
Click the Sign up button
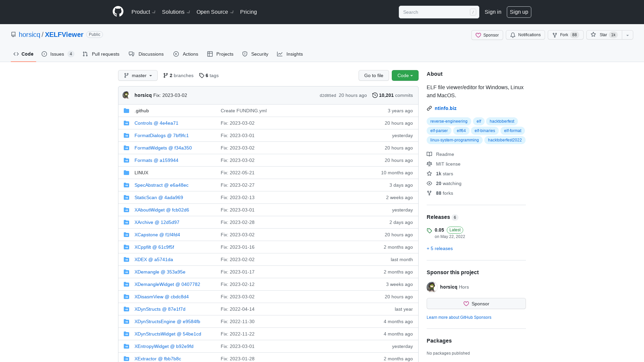pos(519,12)
